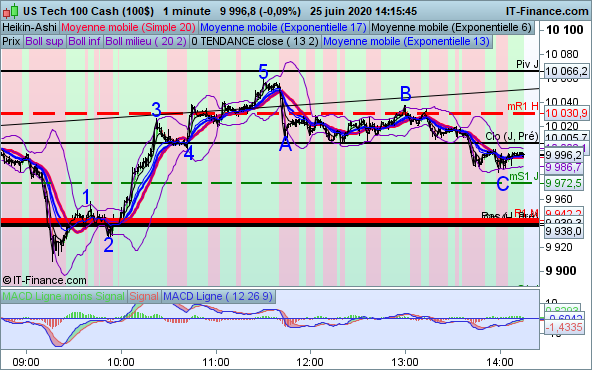This screenshot has height=370, width=592.
Task: Select the wave B annotation on chart
Action: click(405, 93)
